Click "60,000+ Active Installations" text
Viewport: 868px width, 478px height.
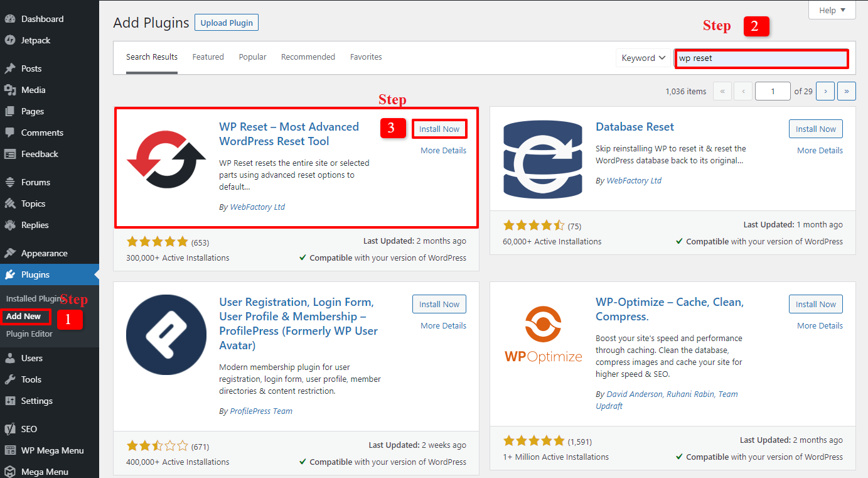[x=552, y=241]
